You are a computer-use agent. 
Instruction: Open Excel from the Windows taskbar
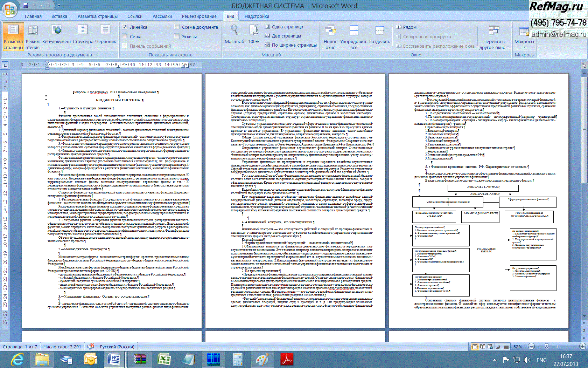(x=164, y=359)
